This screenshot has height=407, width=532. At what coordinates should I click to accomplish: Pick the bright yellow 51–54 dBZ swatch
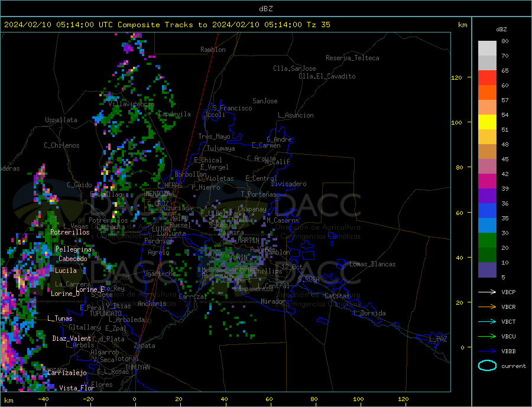click(x=487, y=122)
